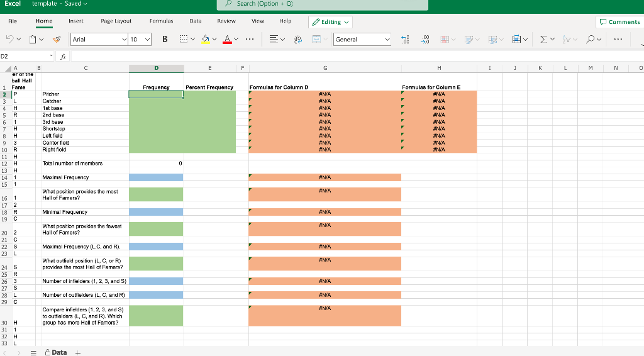Apply yellow Fill Color bucket
Viewport: 644px width, 356px height.
click(206, 39)
